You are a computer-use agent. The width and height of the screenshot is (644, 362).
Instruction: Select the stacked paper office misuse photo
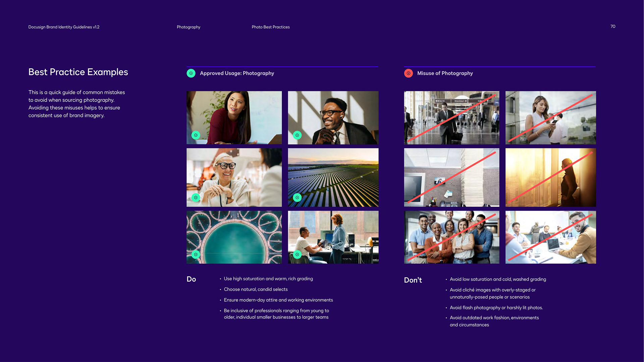[x=451, y=177]
